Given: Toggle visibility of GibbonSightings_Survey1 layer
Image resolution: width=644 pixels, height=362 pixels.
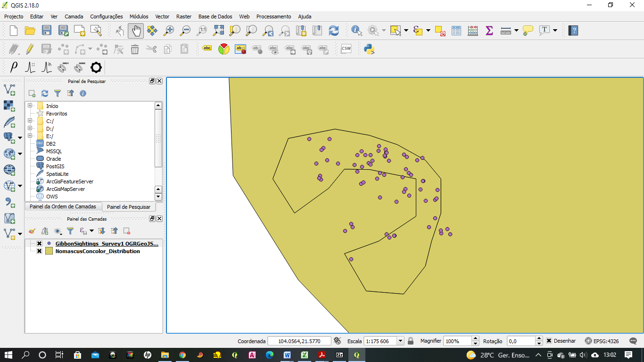Looking at the screenshot, I should click(x=39, y=244).
